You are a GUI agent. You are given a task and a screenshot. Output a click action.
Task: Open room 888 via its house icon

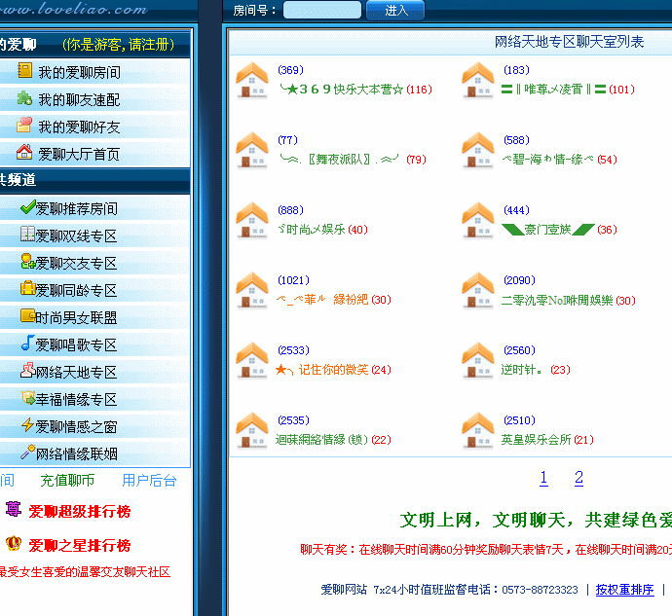(252, 221)
